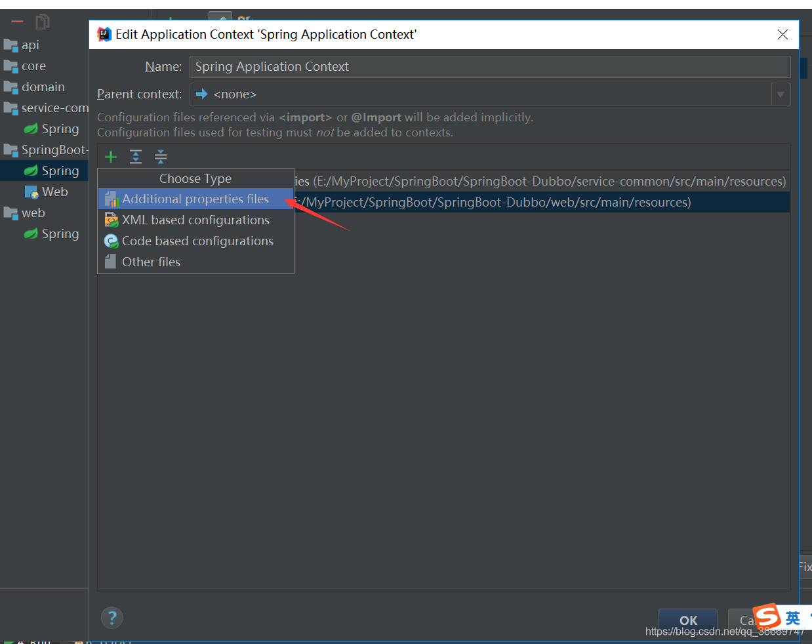Click the Web facet globe icon

[x=31, y=191]
